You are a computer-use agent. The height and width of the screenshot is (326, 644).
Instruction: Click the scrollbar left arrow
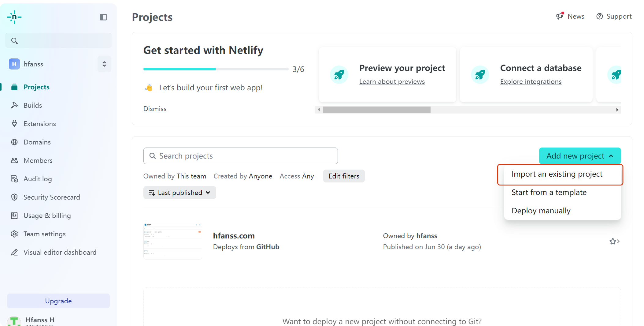[x=319, y=110]
